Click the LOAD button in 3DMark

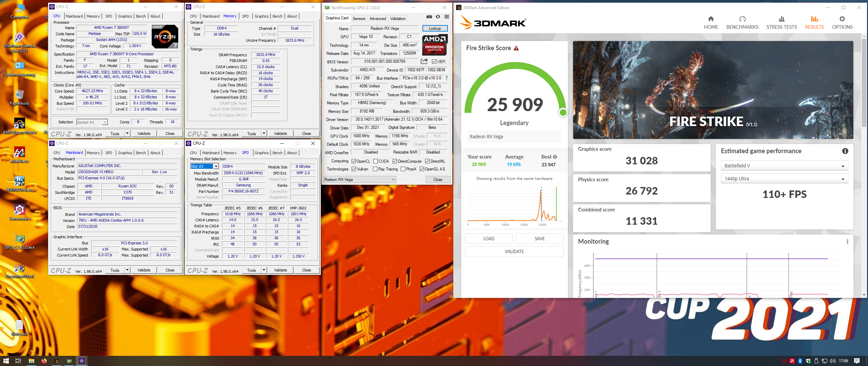[489, 239]
